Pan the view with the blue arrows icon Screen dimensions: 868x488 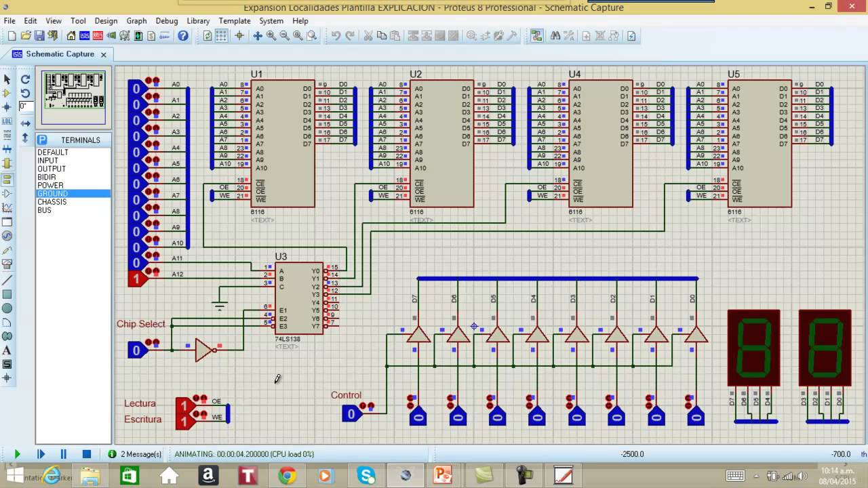point(258,36)
